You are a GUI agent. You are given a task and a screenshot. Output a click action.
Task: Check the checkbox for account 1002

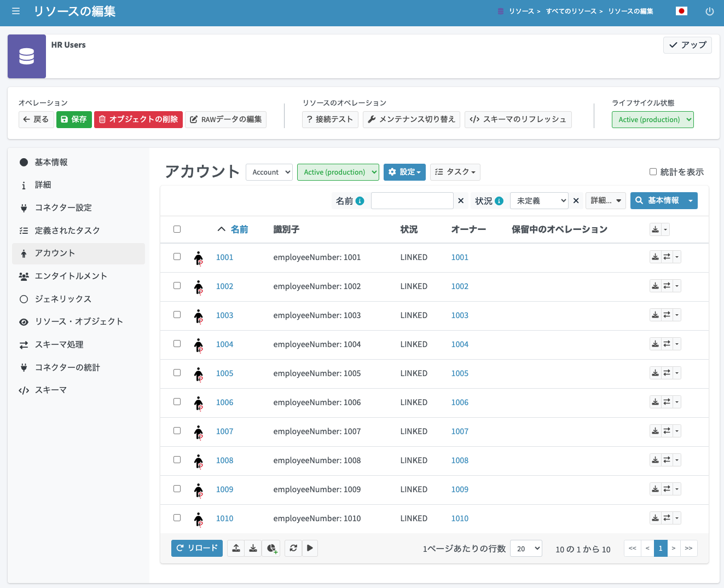coord(177,285)
